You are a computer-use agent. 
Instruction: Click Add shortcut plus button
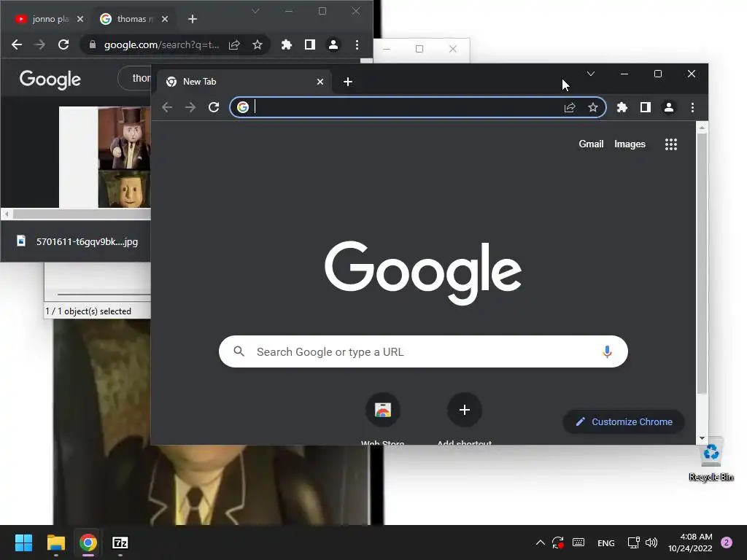[x=465, y=410]
